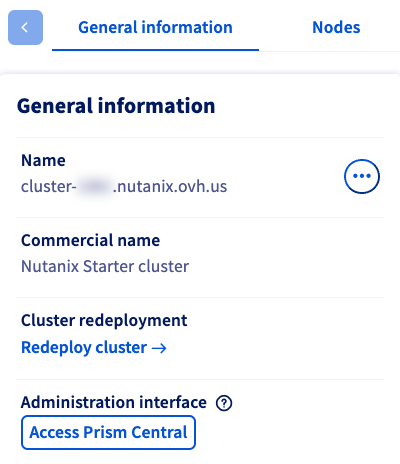
Task: Open the three-dot menu next to Name
Action: click(362, 176)
